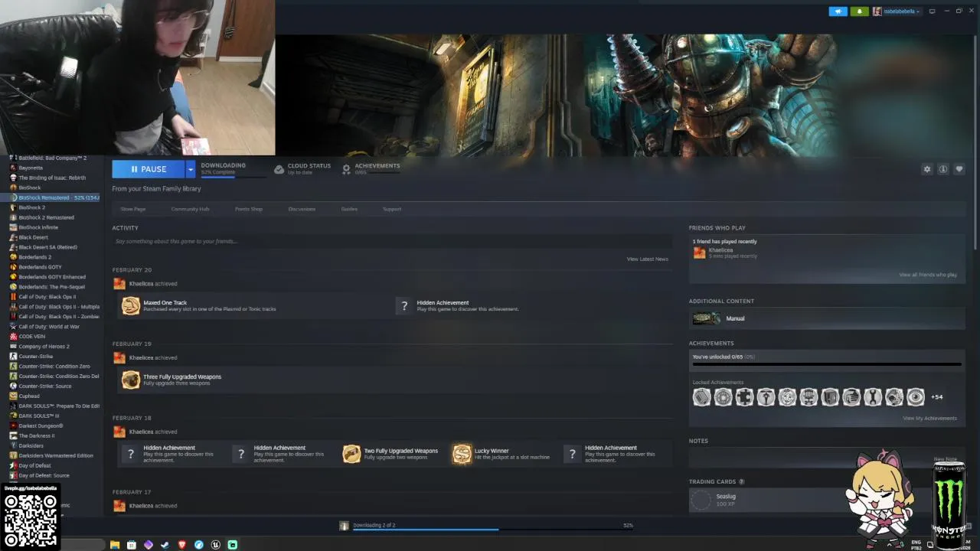Open Two Fully Upgraded Weapons achievement icon
Viewport: 980px width, 551px height.
351,454
